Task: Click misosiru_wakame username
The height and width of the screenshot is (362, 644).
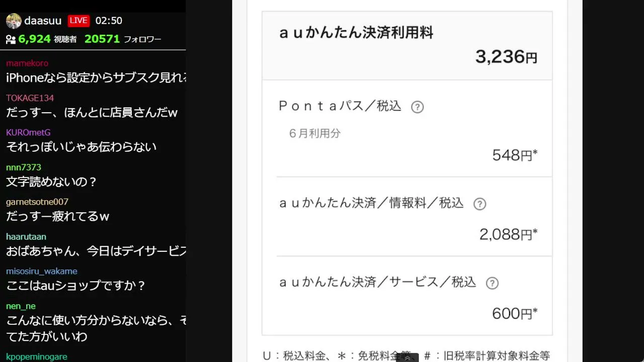Action: coord(42,271)
